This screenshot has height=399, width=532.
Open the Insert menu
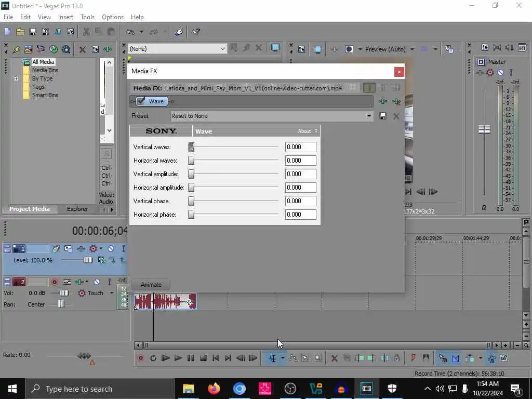[x=65, y=17]
